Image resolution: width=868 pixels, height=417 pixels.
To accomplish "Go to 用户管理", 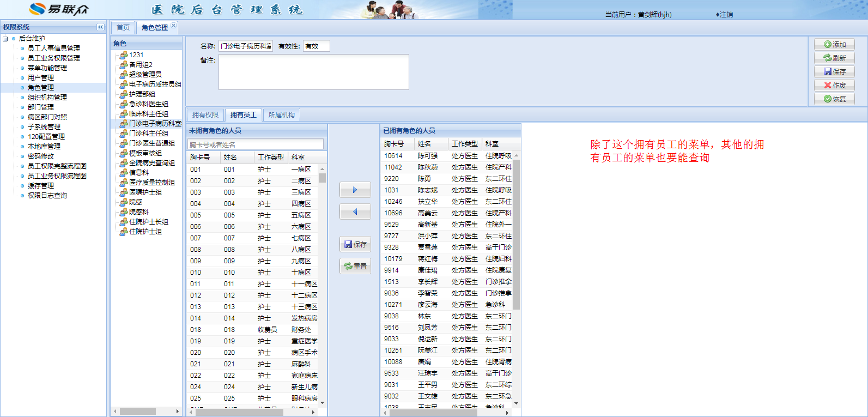I will click(x=41, y=78).
